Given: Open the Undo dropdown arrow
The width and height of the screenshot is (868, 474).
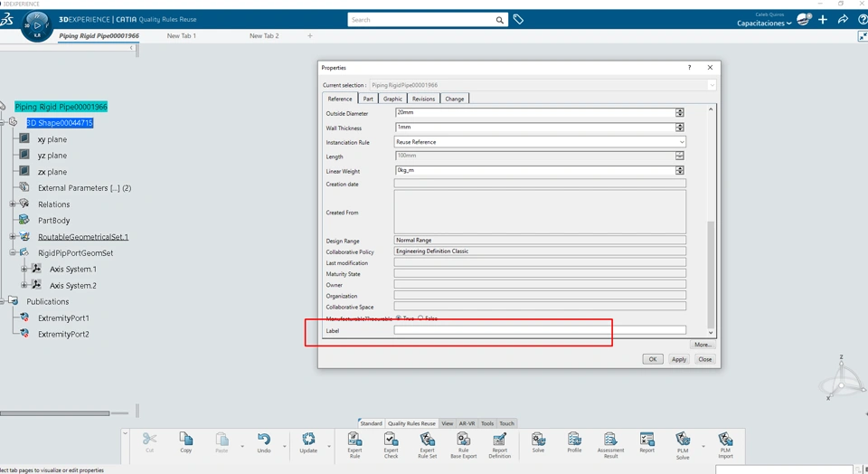Looking at the screenshot, I should click(285, 446).
